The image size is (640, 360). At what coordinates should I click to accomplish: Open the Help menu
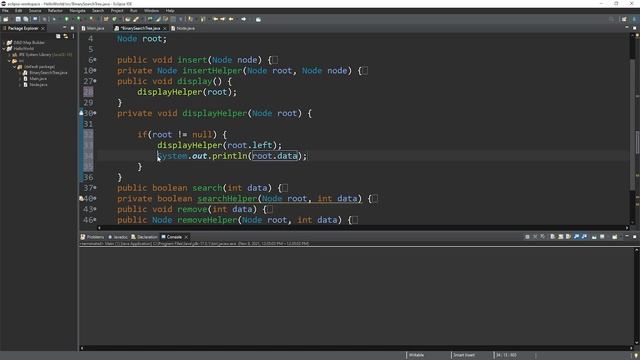point(170,11)
